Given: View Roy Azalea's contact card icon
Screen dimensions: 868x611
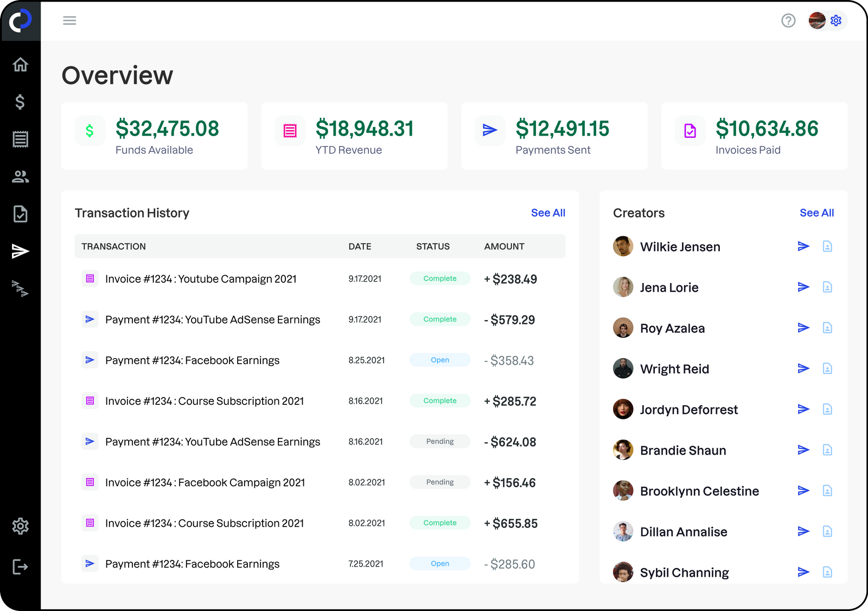Looking at the screenshot, I should click(827, 328).
